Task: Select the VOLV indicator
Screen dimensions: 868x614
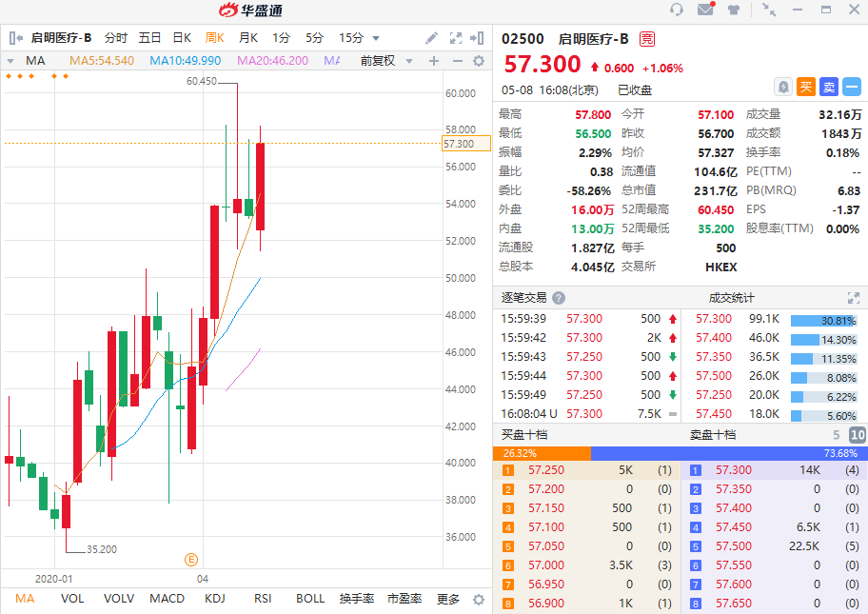Action: [x=119, y=599]
